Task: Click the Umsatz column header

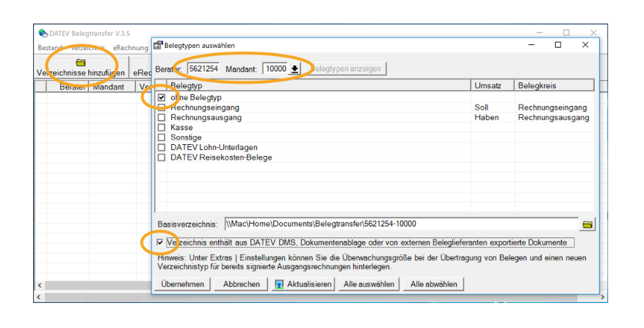Action: 493,85
